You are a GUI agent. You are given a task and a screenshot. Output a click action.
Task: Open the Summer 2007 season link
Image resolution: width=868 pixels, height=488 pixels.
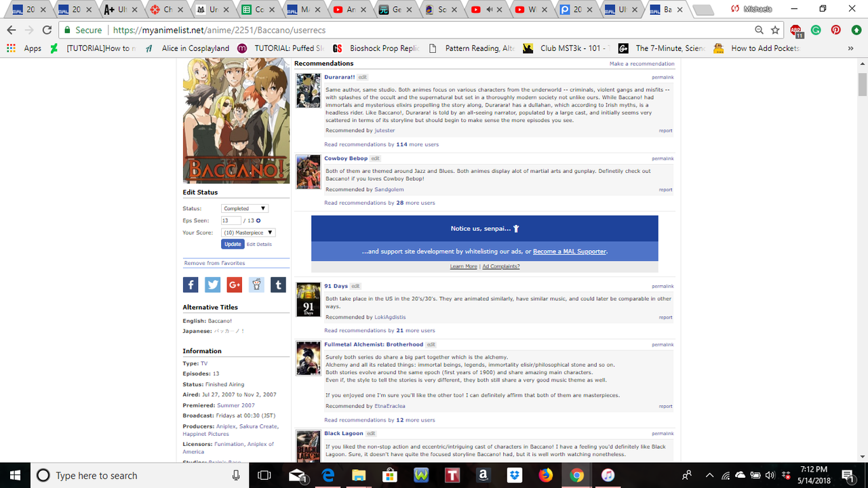point(236,405)
